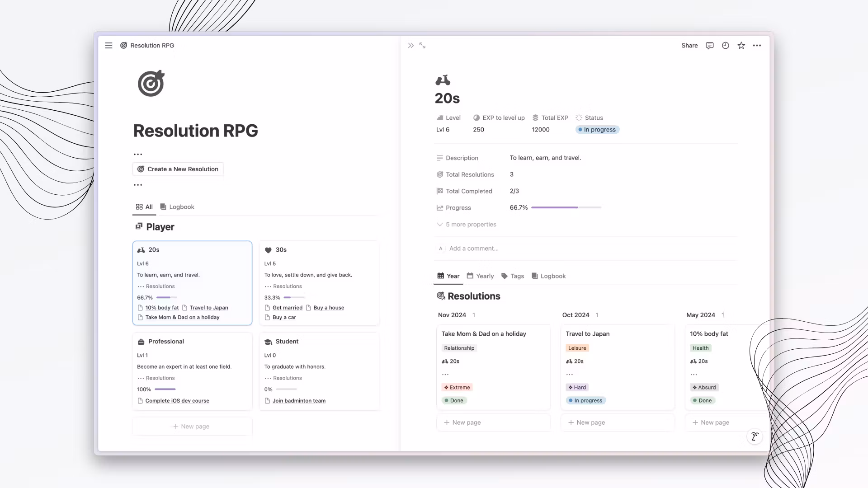
Task: Close side peek with double chevron
Action: pyautogui.click(x=410, y=46)
